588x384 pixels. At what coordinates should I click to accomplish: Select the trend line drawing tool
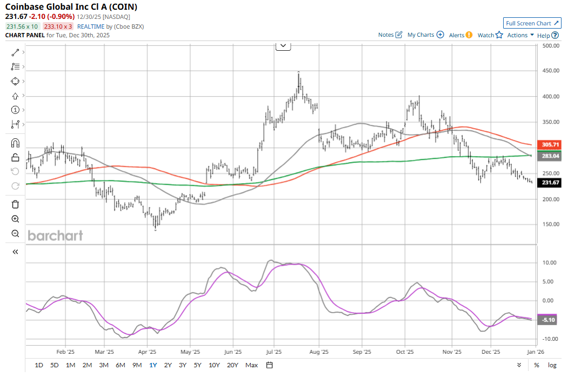click(15, 52)
